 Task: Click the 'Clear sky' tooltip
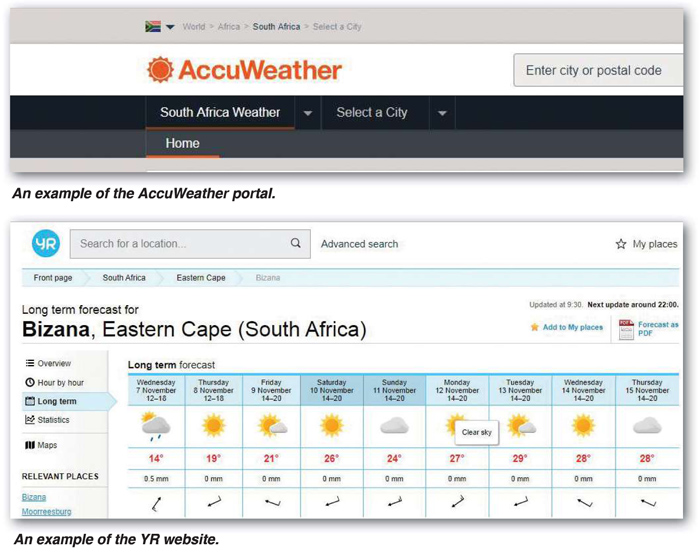coord(477,432)
